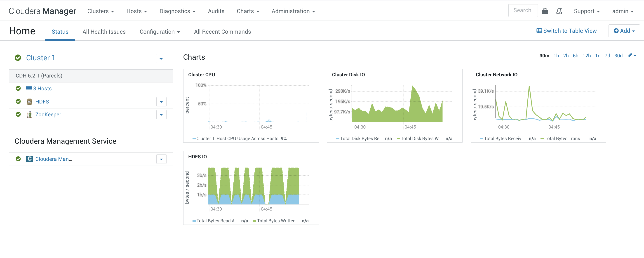The height and width of the screenshot is (258, 644).
Task: Open the Cluster CPU chart title
Action: [201, 75]
